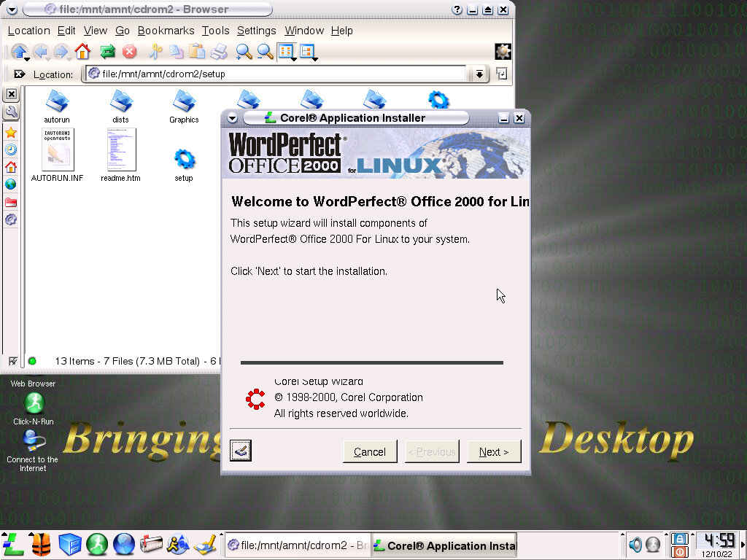Open the Settings menu
Viewport: 747px width, 560px height.
pos(256,31)
